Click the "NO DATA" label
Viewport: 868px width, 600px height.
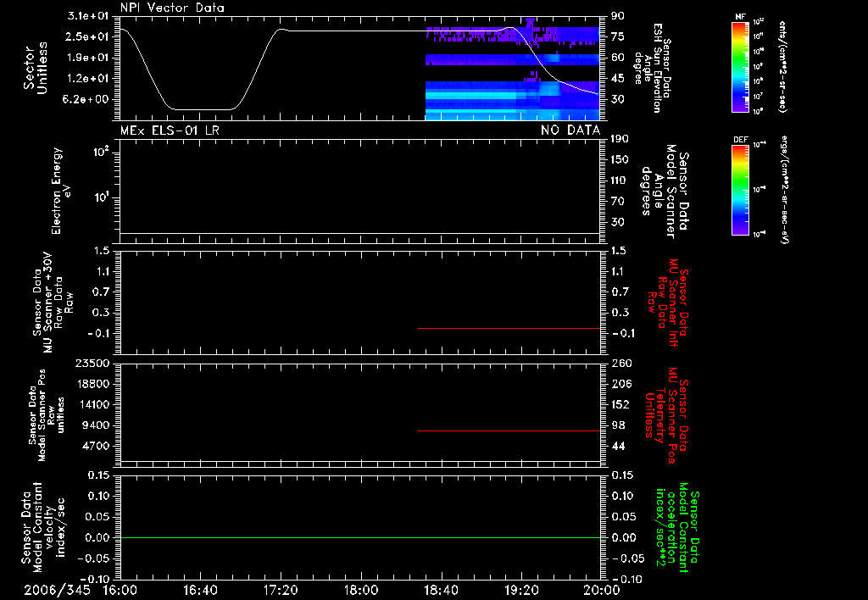(570, 131)
